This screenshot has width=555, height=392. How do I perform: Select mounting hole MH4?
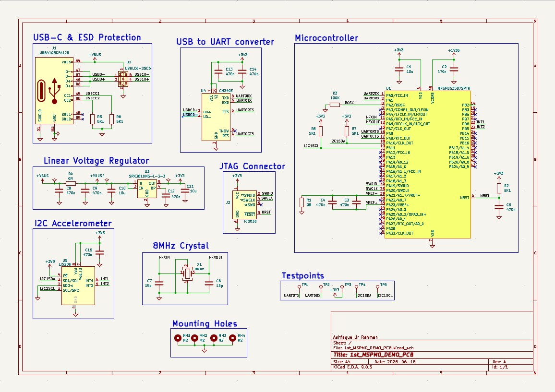(232, 338)
